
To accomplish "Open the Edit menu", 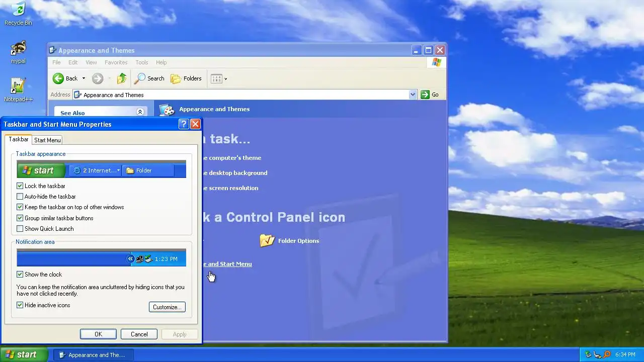I will point(73,62).
